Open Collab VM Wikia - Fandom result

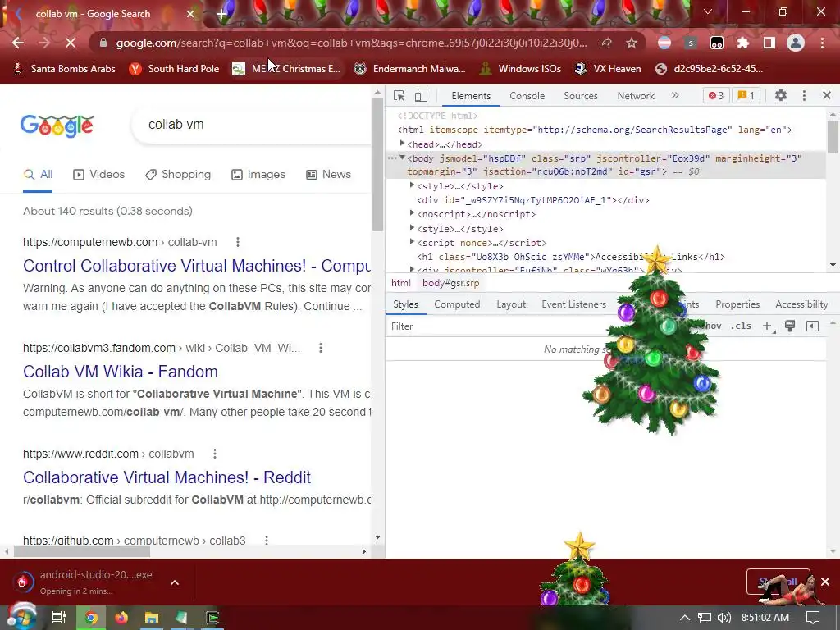121,372
